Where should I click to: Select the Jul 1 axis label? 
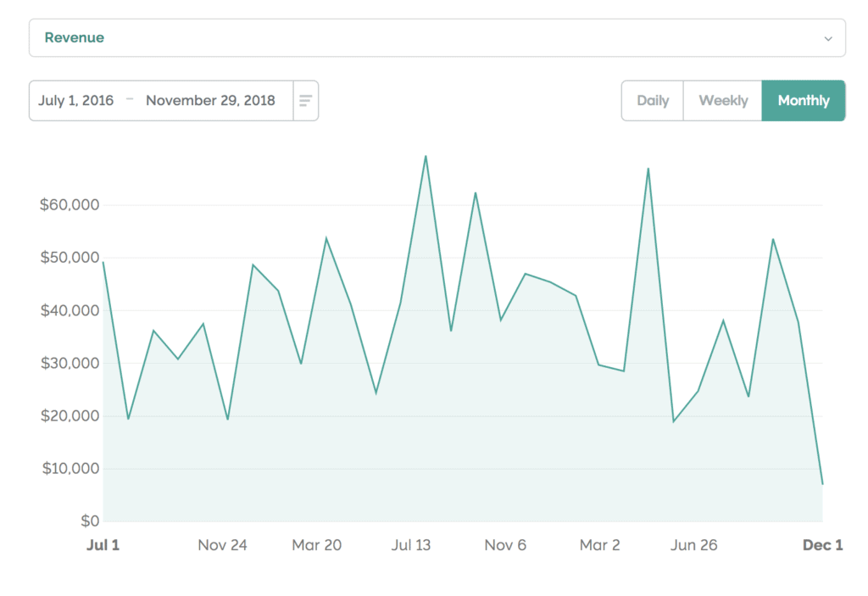click(103, 545)
